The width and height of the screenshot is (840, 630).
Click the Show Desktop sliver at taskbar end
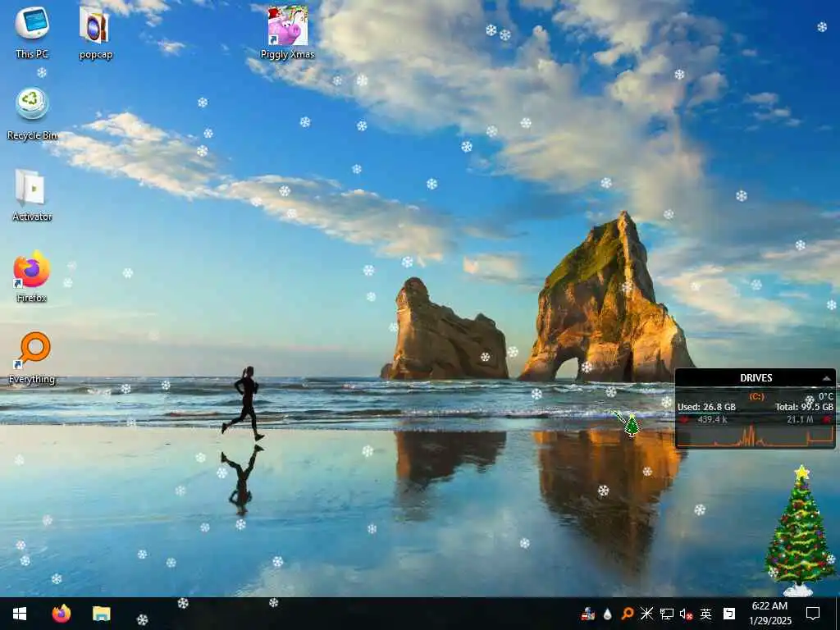coord(838,614)
